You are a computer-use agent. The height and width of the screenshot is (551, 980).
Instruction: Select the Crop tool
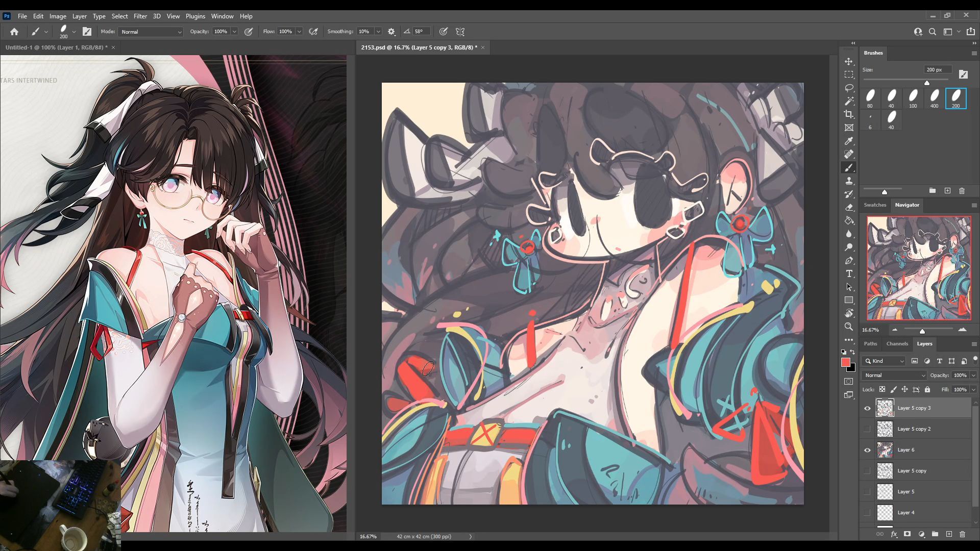pyautogui.click(x=849, y=114)
